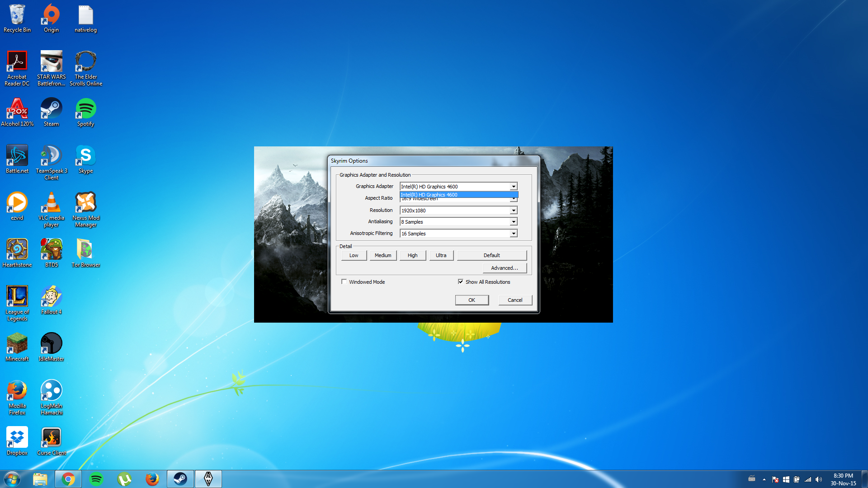Open uTorrent from the taskbar
868x488 pixels.
[124, 479]
